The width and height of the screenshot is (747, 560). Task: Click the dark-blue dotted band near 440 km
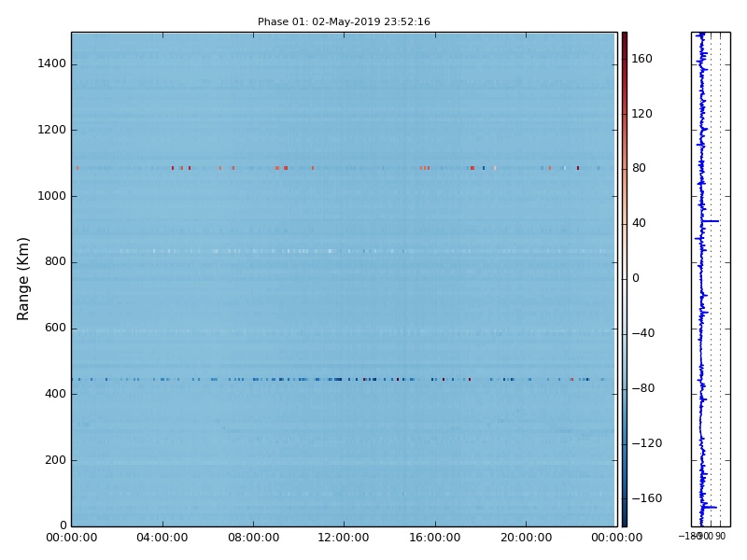pyautogui.click(x=344, y=380)
